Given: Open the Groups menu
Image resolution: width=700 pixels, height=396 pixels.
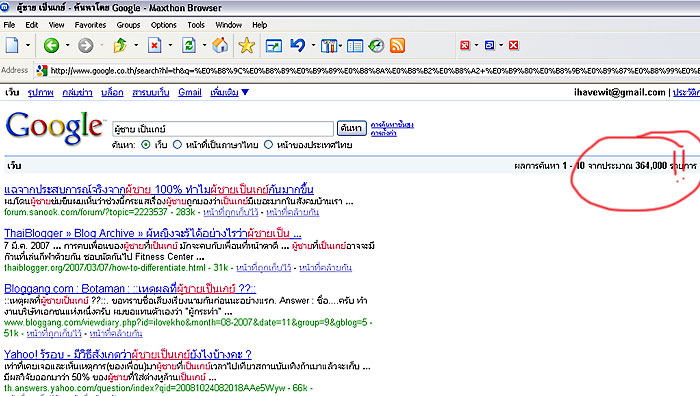Looking at the screenshot, I should pyautogui.click(x=128, y=25).
